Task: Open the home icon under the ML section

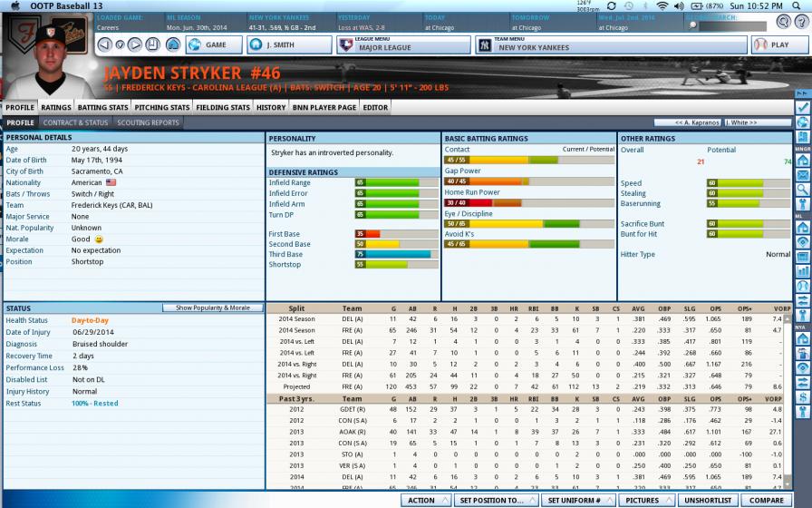Action: [x=803, y=227]
